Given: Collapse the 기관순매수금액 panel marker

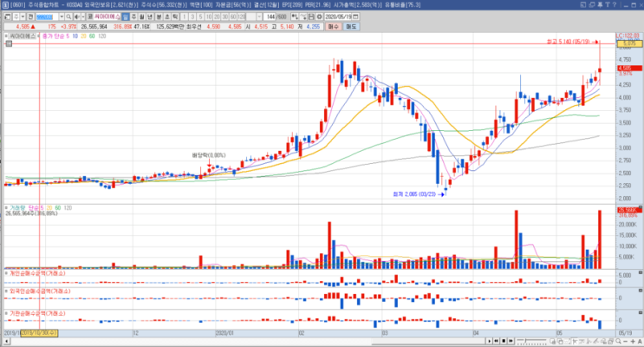Looking at the screenshot, I should pyautogui.click(x=6, y=313).
